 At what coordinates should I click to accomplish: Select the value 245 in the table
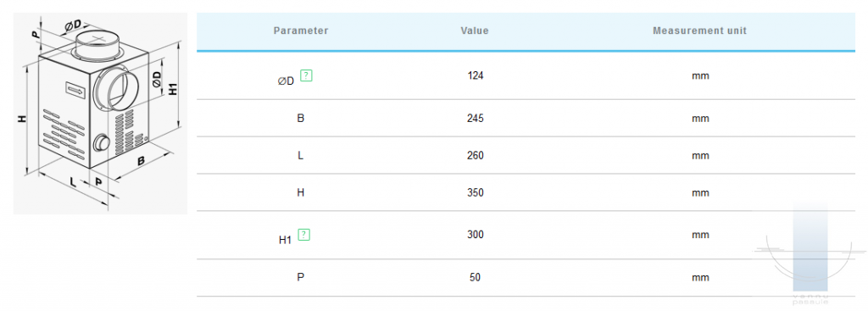[475, 119]
